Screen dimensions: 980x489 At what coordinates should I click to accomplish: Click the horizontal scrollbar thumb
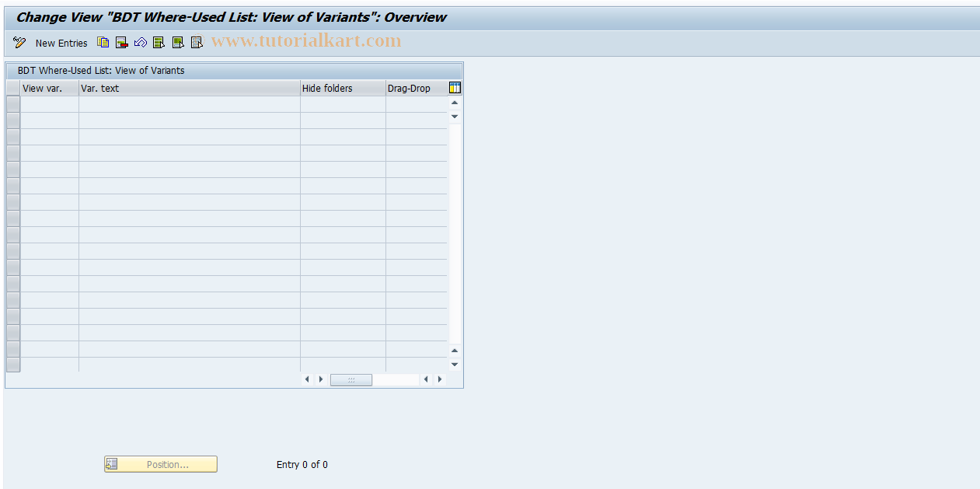click(351, 379)
